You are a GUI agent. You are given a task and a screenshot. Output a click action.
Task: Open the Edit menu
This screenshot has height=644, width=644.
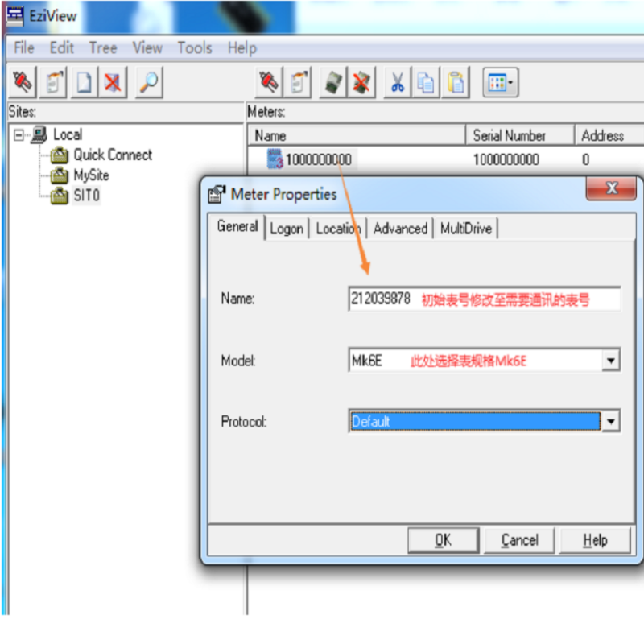coord(62,48)
